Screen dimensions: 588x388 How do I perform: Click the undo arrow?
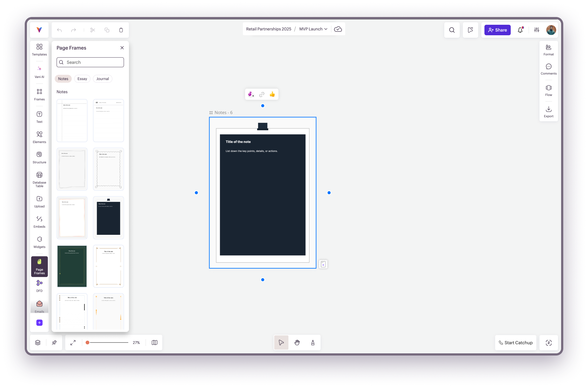59,30
